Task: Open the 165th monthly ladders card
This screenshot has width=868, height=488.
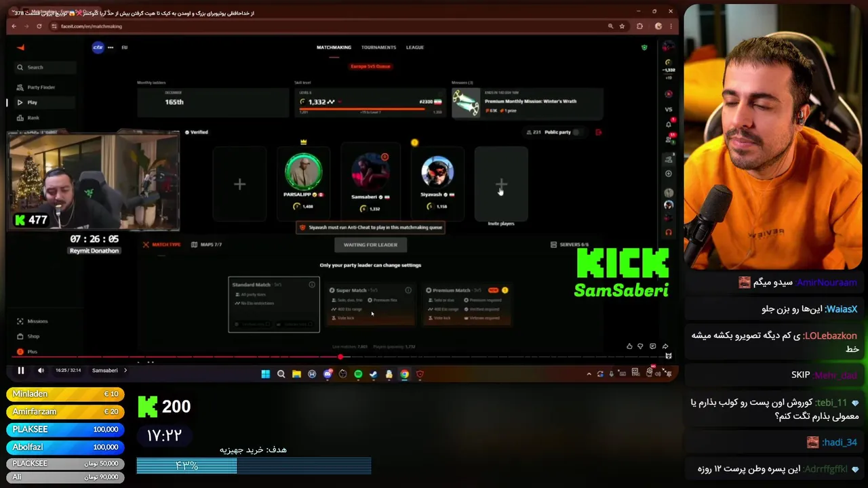Action: [212, 102]
